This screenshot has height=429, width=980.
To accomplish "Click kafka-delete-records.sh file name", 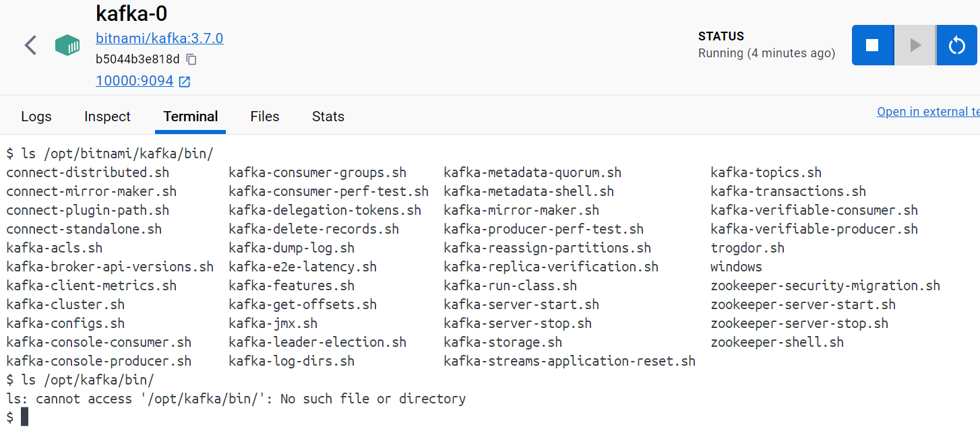I will pos(314,229).
